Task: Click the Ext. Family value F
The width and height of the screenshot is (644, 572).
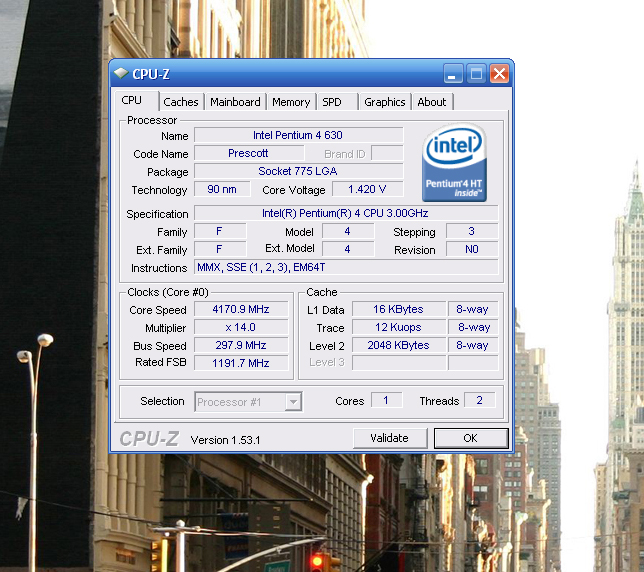Action: pyautogui.click(x=220, y=249)
